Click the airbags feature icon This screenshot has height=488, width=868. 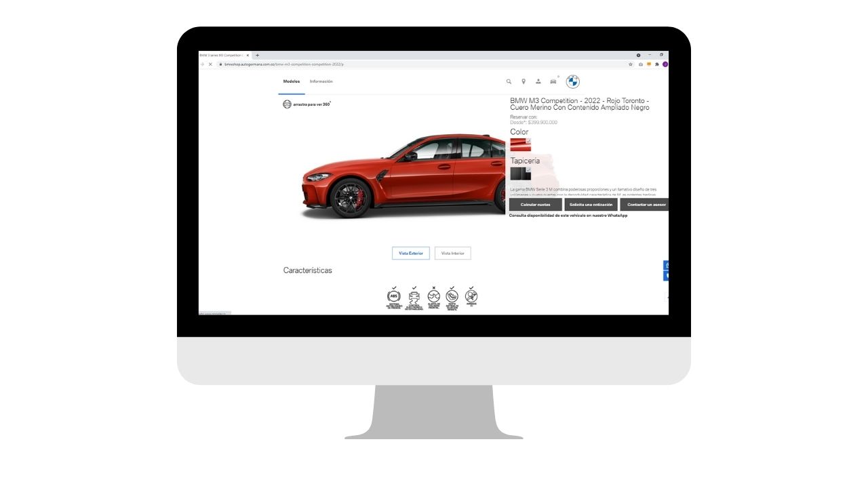(471, 296)
